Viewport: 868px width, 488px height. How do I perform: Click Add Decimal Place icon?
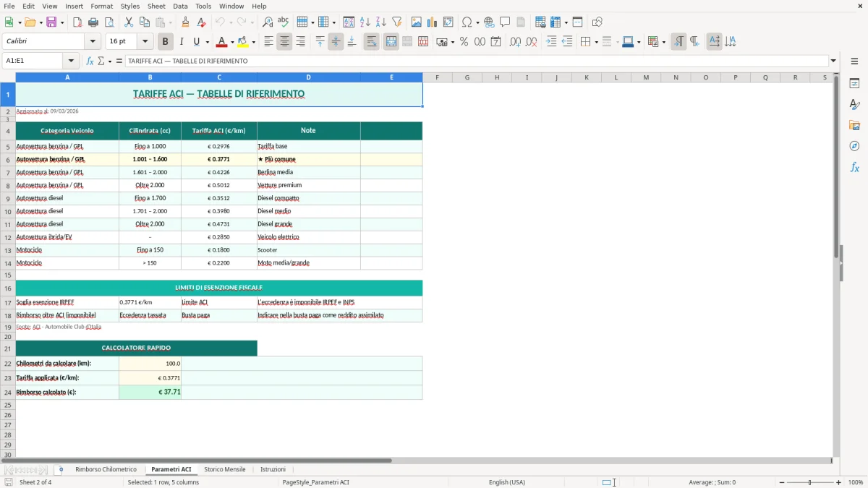515,42
